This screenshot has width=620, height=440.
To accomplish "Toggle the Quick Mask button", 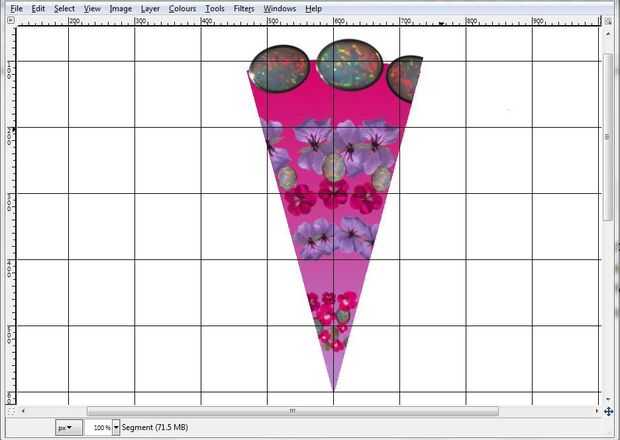I will [11, 412].
